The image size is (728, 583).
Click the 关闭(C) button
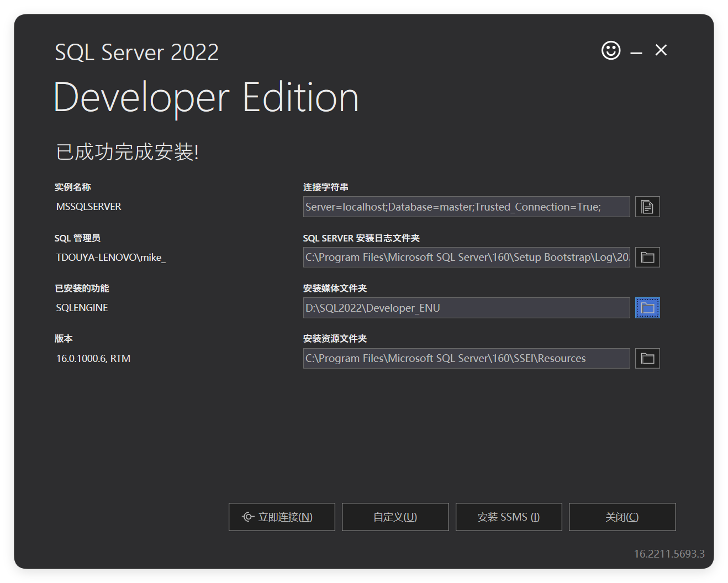pyautogui.click(x=623, y=517)
